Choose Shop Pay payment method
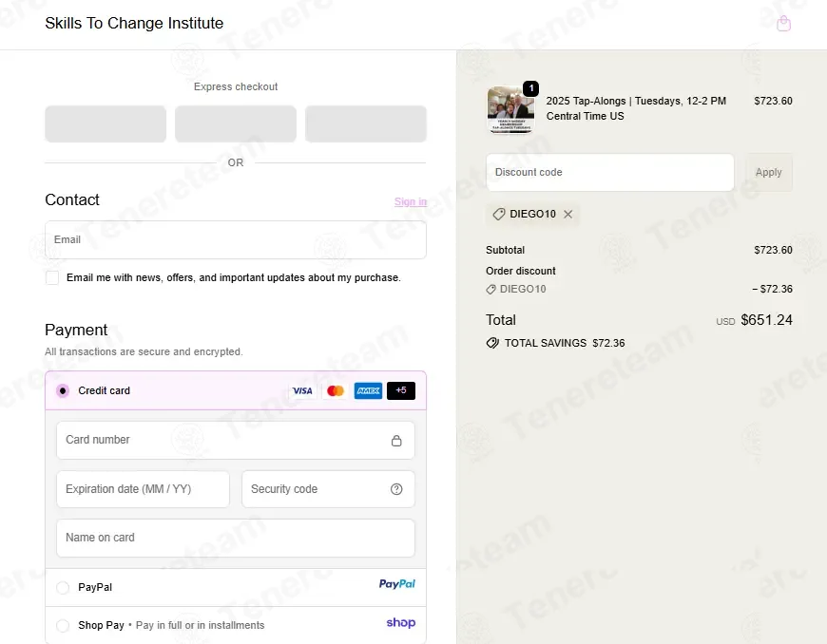Image resolution: width=827 pixels, height=644 pixels. (x=63, y=626)
